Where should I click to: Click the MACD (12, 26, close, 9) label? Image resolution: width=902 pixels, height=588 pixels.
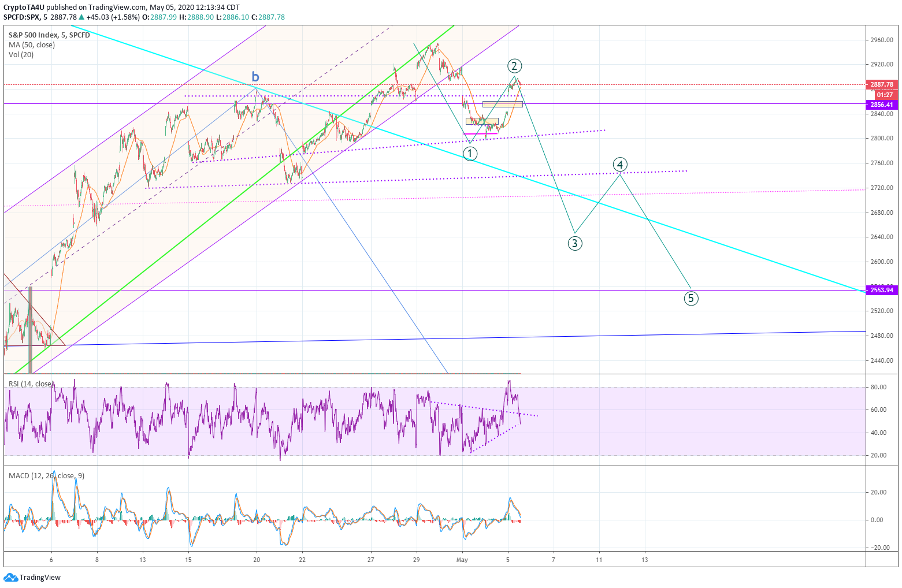[x=46, y=476]
